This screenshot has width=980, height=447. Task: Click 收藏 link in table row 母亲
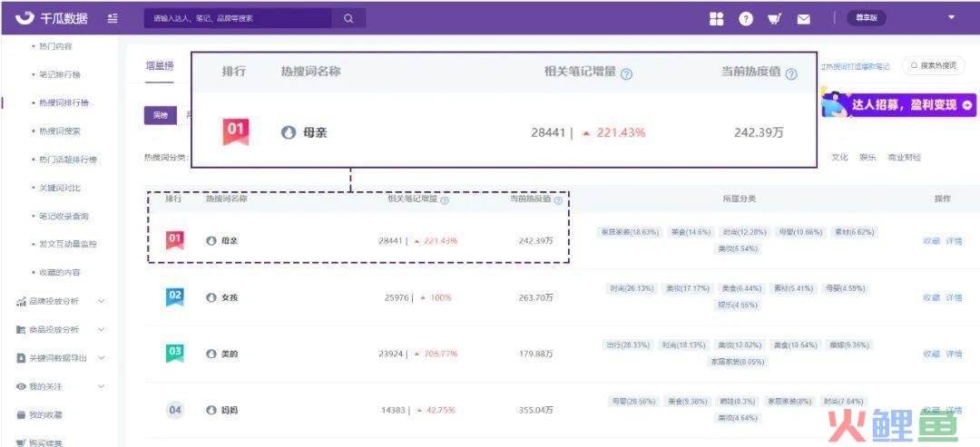[931, 241]
